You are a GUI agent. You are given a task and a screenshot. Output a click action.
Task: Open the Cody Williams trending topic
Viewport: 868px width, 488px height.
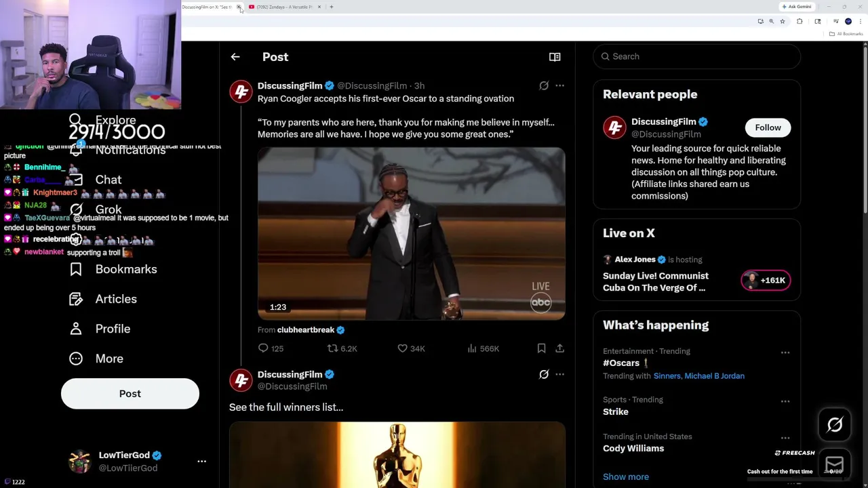pos(633,449)
